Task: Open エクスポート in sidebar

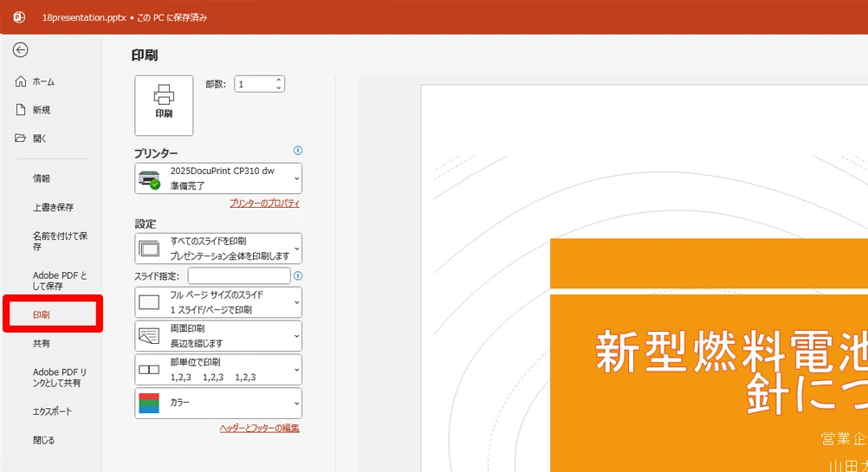Action: click(x=51, y=411)
